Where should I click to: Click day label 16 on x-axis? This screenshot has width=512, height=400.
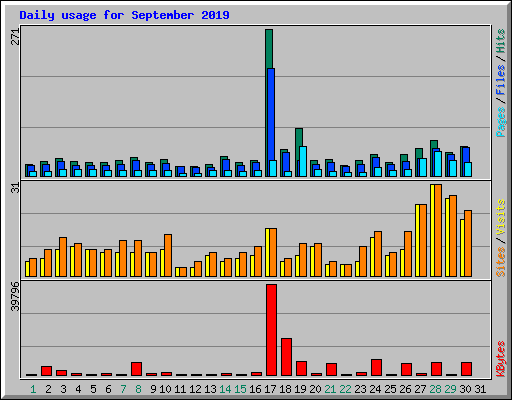255,389
